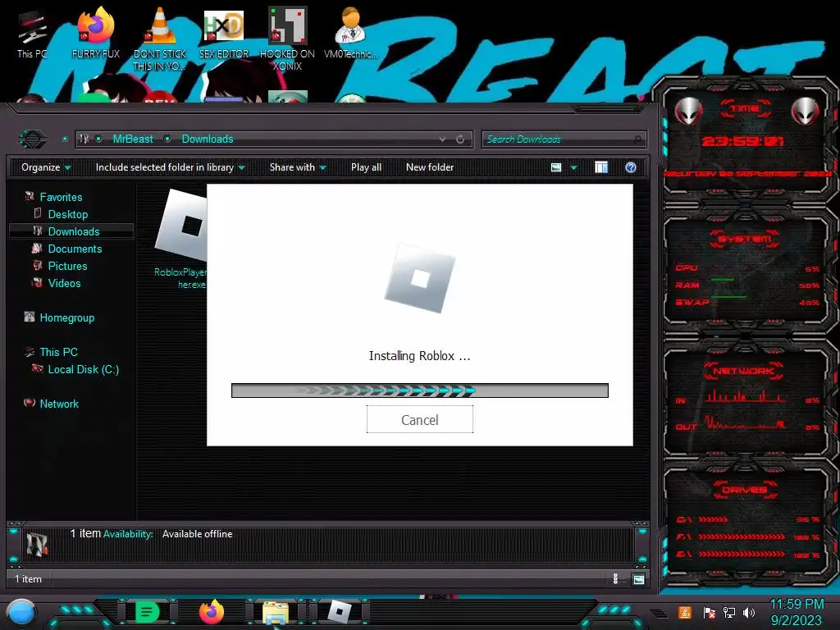Click the Explorer back navigation button
Viewport: 840px width, 630px height.
point(33,139)
